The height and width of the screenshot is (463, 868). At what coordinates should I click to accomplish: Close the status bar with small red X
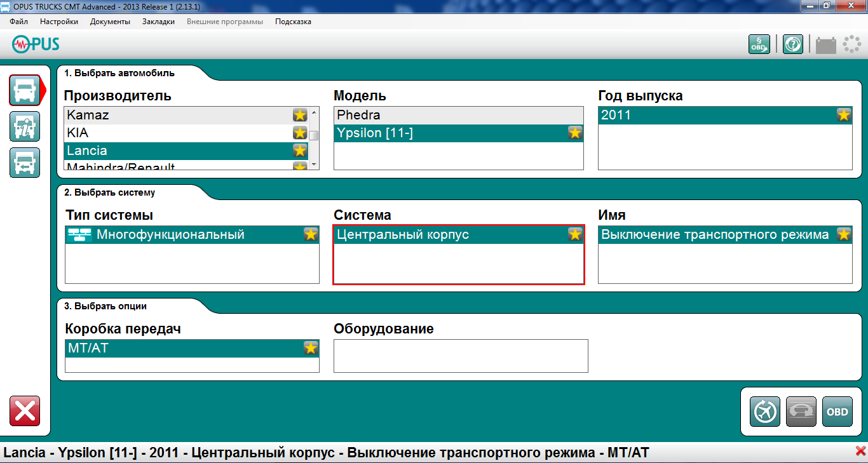860,451
